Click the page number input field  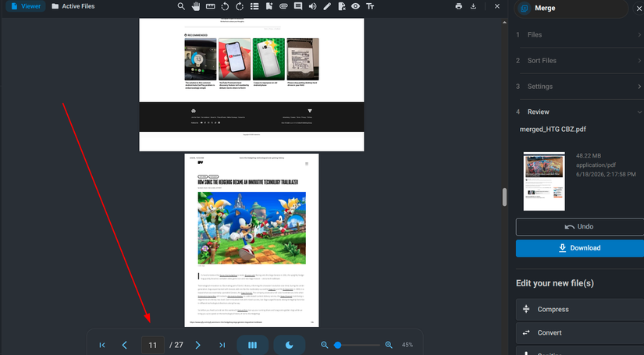(x=153, y=345)
